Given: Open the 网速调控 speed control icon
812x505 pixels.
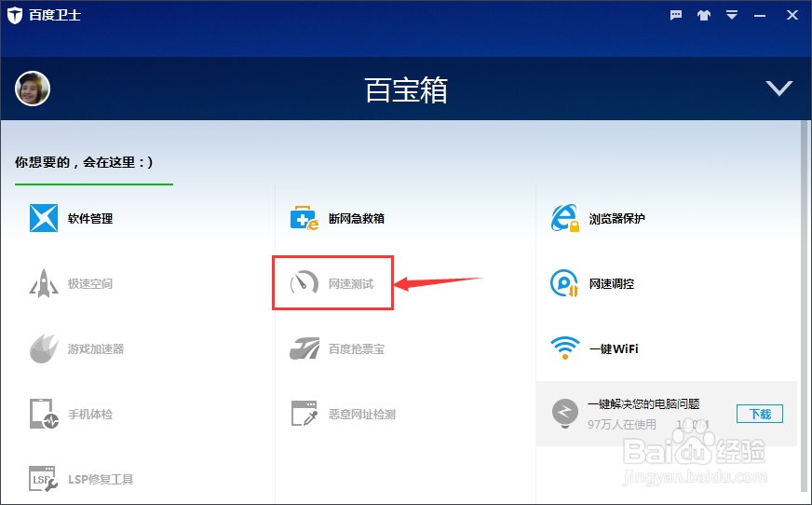Looking at the screenshot, I should click(x=564, y=283).
